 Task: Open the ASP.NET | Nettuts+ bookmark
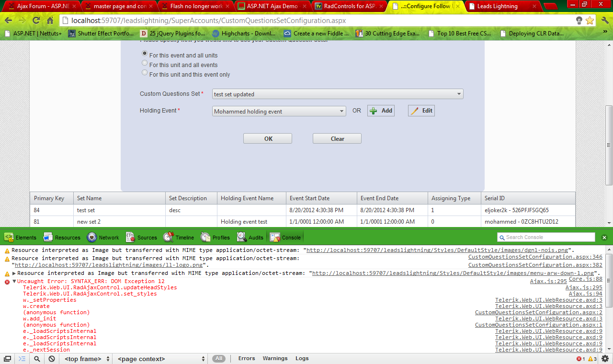pyautogui.click(x=33, y=34)
